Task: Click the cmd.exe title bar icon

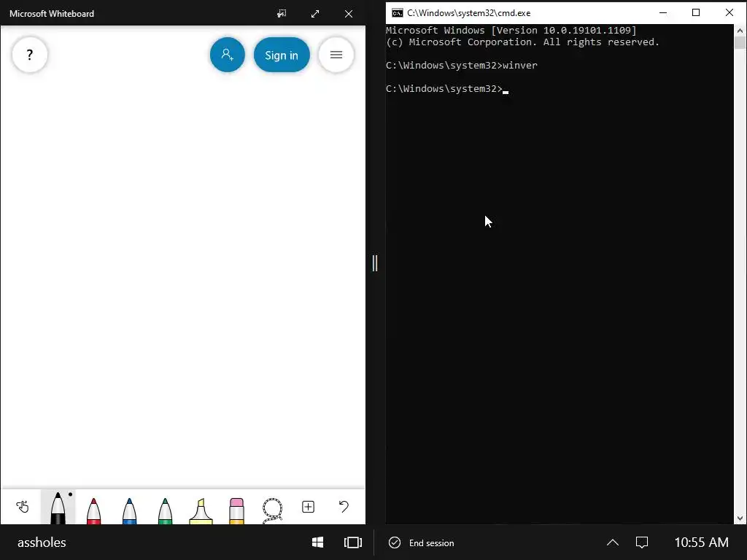Action: [x=398, y=13]
